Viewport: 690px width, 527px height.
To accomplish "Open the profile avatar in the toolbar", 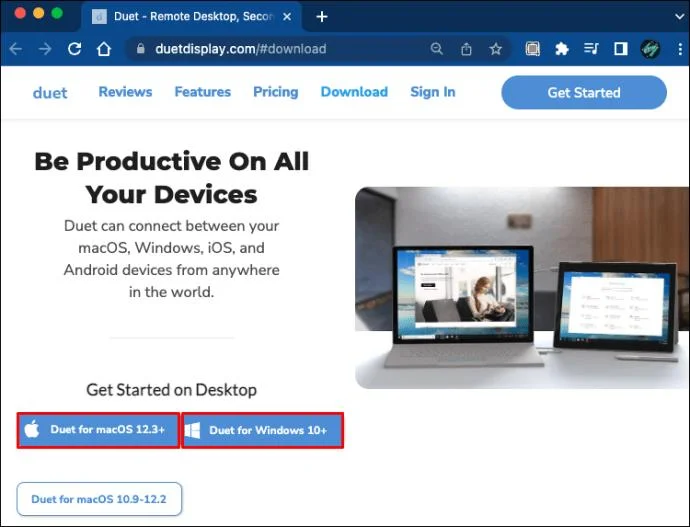I will 650,49.
